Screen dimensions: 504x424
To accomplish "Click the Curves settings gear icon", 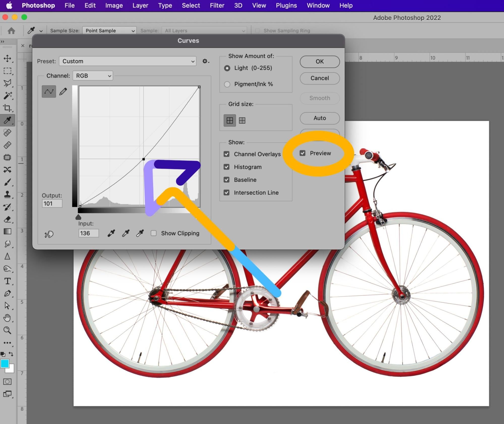I will click(205, 61).
